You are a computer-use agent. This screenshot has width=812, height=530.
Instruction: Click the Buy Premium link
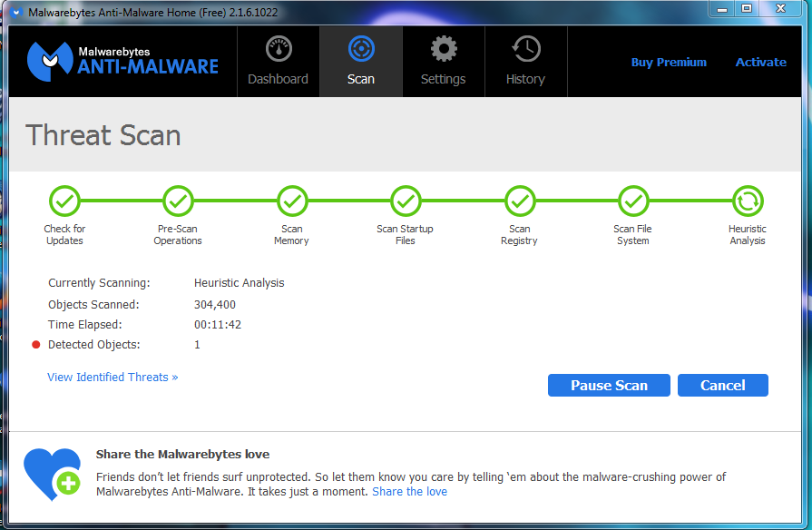tap(669, 63)
